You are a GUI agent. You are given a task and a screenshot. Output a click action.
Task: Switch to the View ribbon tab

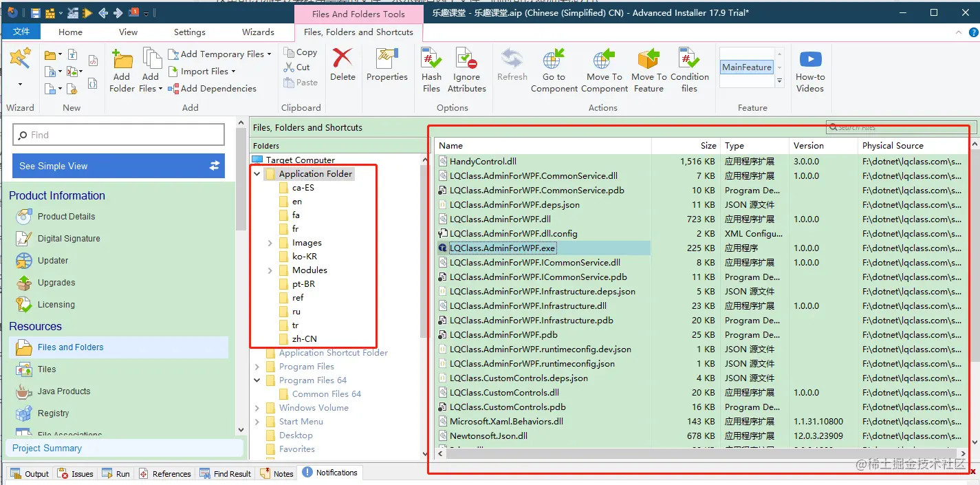[x=128, y=32]
